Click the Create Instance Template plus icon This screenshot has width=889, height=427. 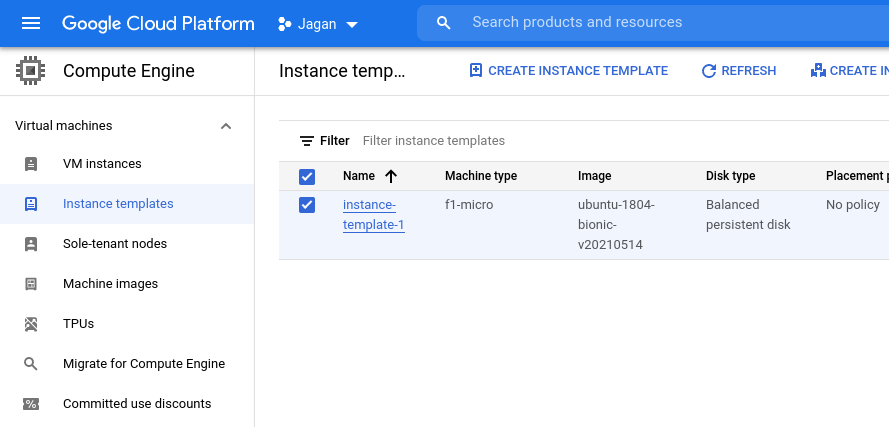click(x=476, y=70)
